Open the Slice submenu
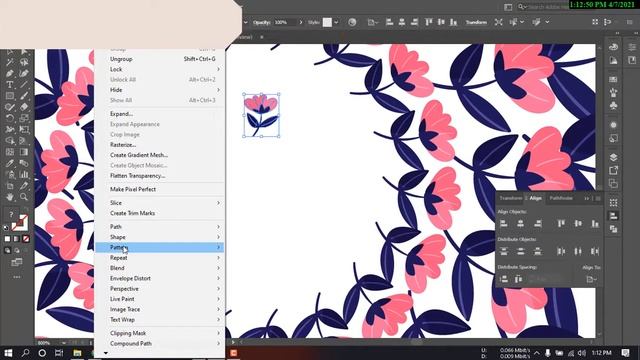Image resolution: width=640 pixels, height=360 pixels. (x=160, y=203)
